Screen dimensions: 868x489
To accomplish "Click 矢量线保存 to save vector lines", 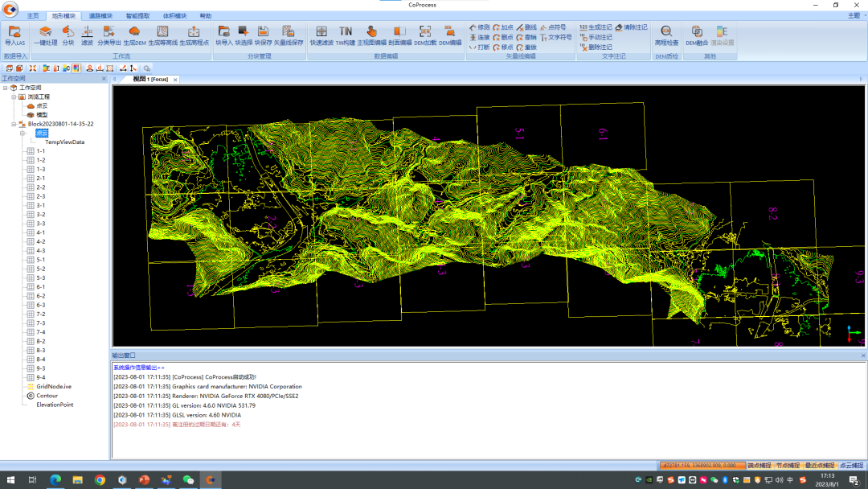I will pos(289,35).
